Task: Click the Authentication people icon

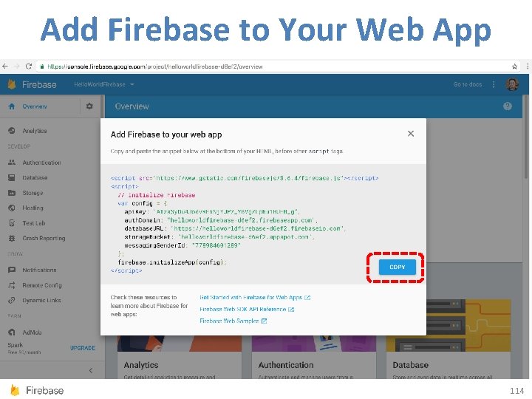Action: tap(12, 162)
